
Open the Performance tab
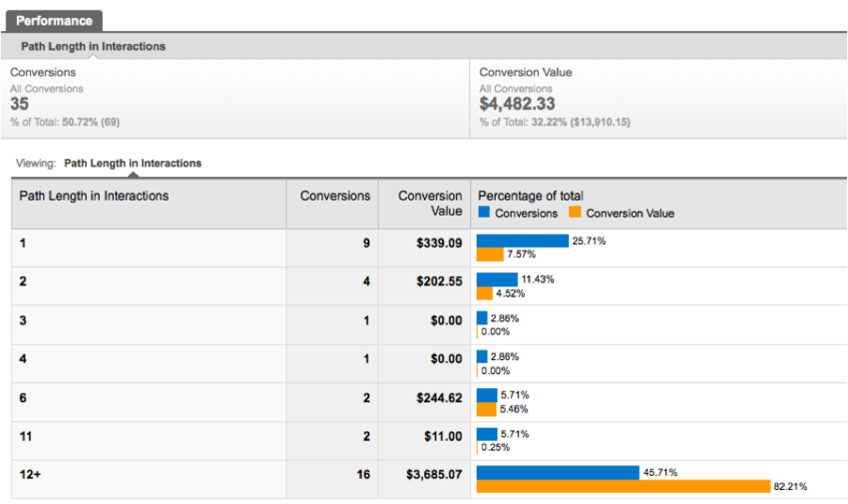pos(54,20)
